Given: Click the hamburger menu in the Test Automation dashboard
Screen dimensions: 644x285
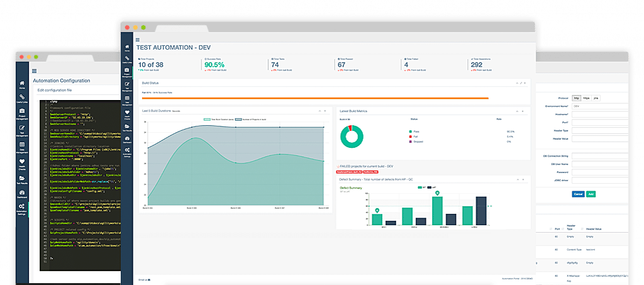Looking at the screenshot, I should tap(128, 40).
